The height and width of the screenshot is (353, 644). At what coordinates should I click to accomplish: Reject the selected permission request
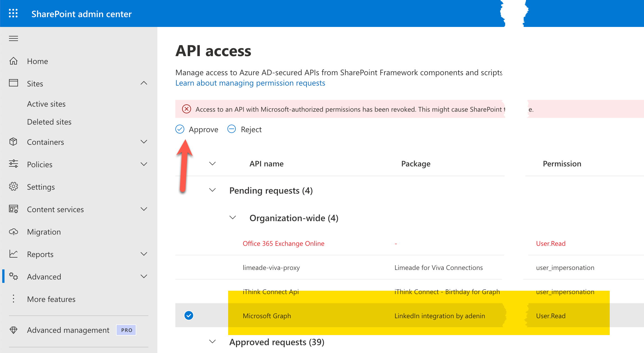click(244, 129)
